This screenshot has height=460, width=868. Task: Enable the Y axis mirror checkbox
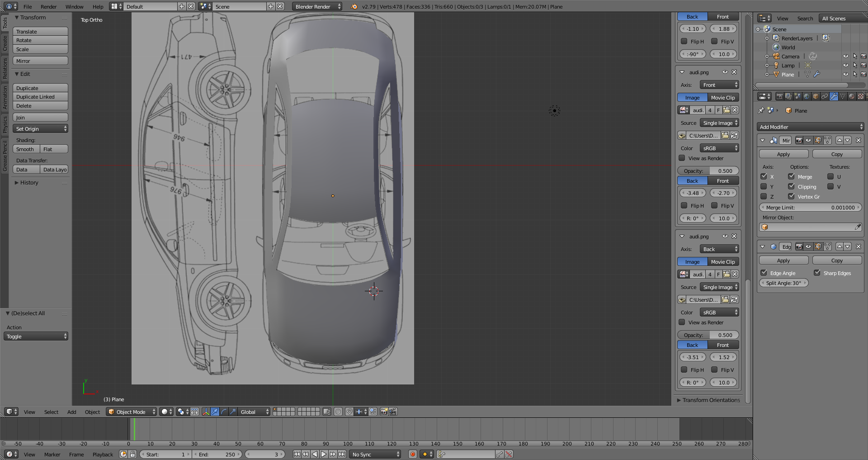point(764,186)
